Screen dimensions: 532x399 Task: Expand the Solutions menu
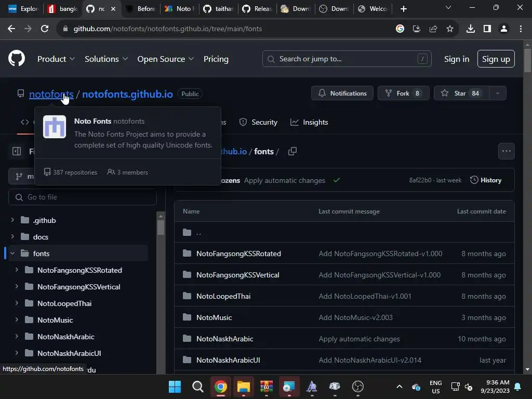(106, 59)
